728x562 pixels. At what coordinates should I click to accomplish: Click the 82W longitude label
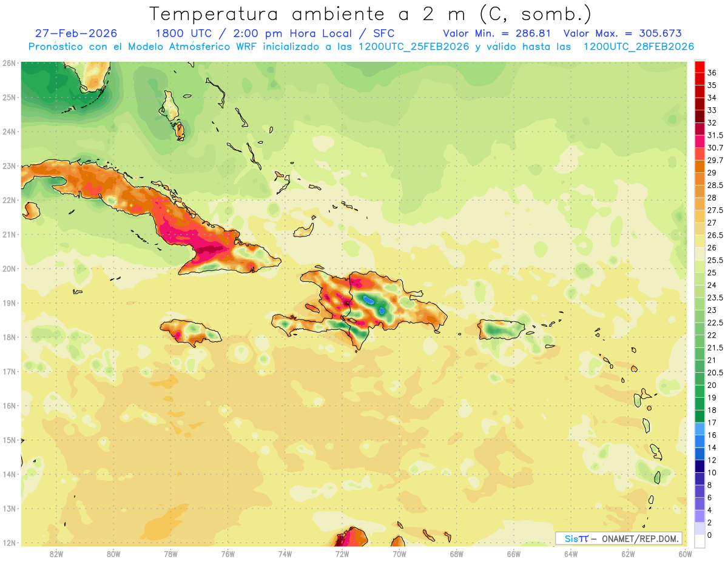click(56, 554)
